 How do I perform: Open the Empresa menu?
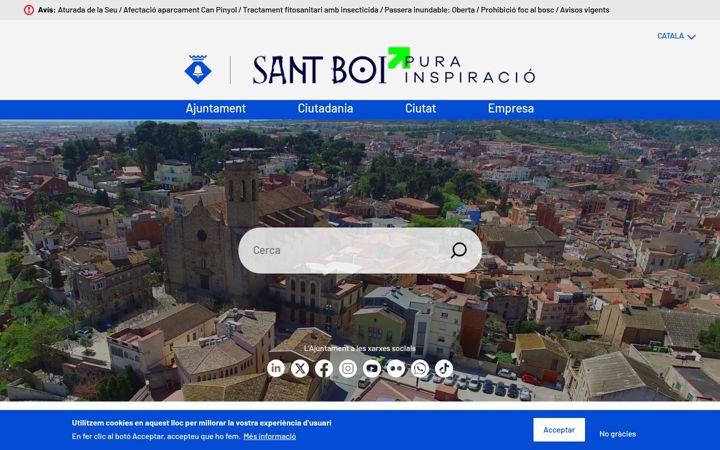tap(511, 108)
